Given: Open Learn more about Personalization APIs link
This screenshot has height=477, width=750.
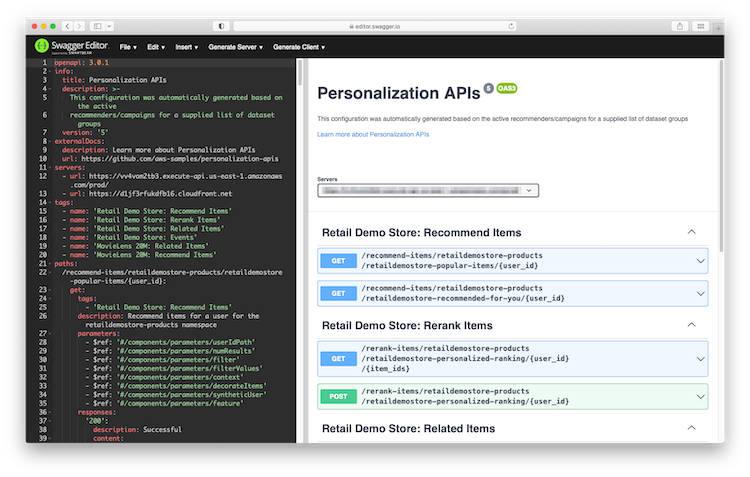Looking at the screenshot, I should click(x=373, y=134).
